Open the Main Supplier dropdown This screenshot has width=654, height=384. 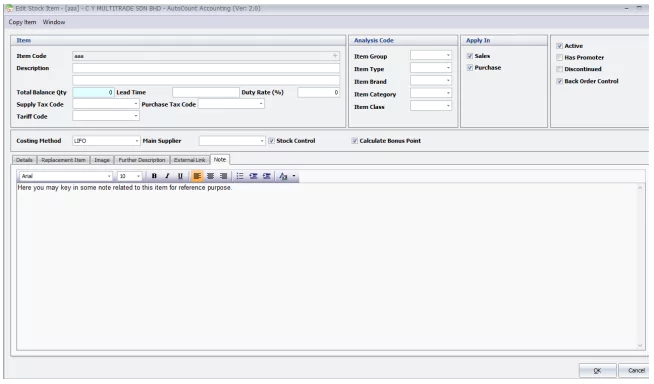click(x=262, y=141)
